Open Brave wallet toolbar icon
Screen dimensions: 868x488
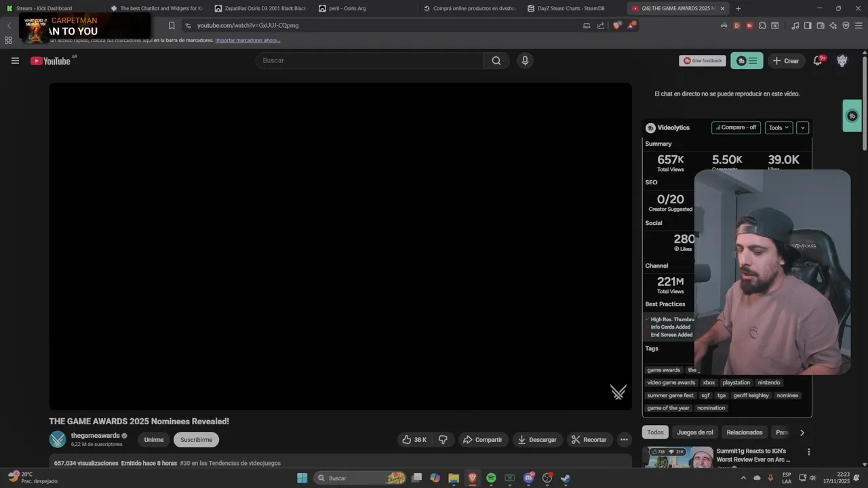pos(821,26)
